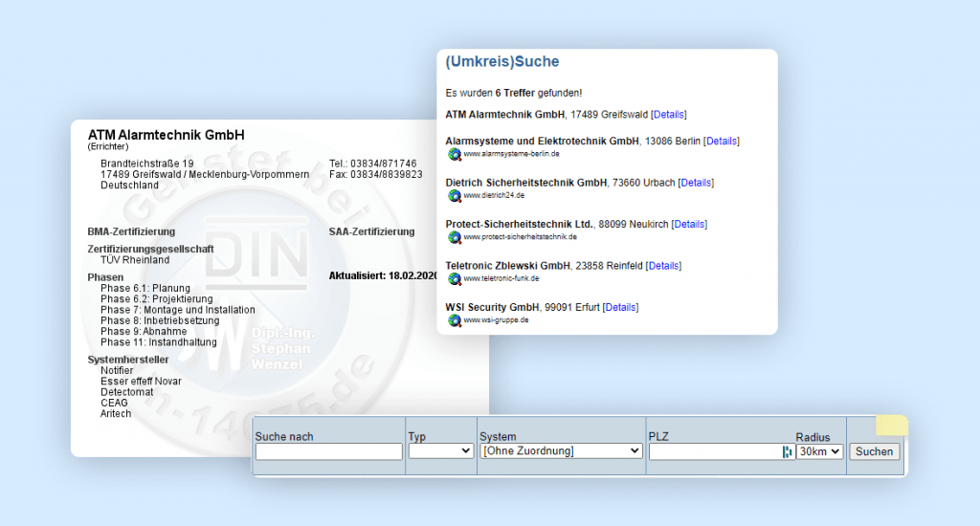Open the Radius dropdown set to 30km

(819, 451)
